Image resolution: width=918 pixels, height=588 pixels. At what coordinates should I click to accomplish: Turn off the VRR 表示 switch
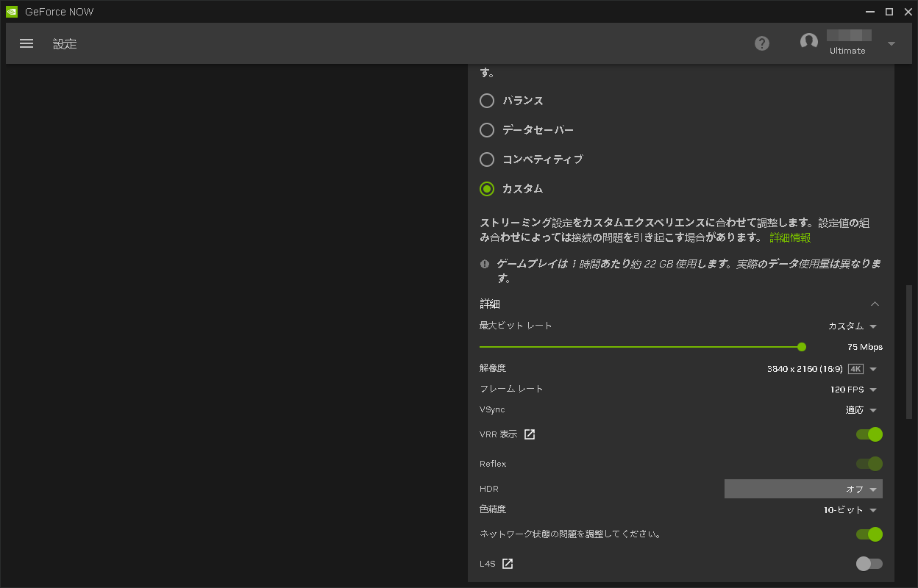869,434
